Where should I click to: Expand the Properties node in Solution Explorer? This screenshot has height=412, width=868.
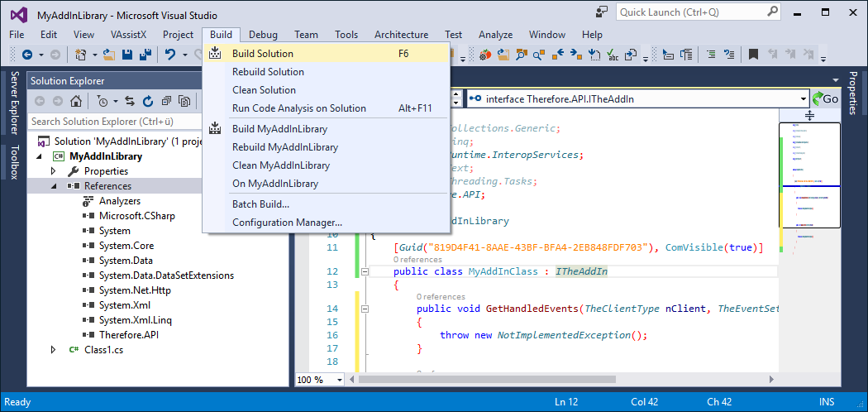[54, 171]
